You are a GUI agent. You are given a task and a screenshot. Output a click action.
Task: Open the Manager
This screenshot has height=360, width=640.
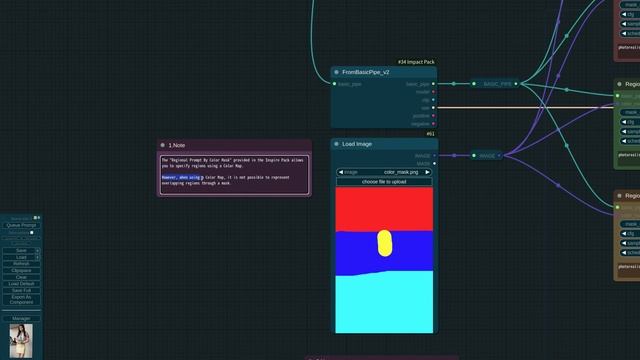pos(21,318)
